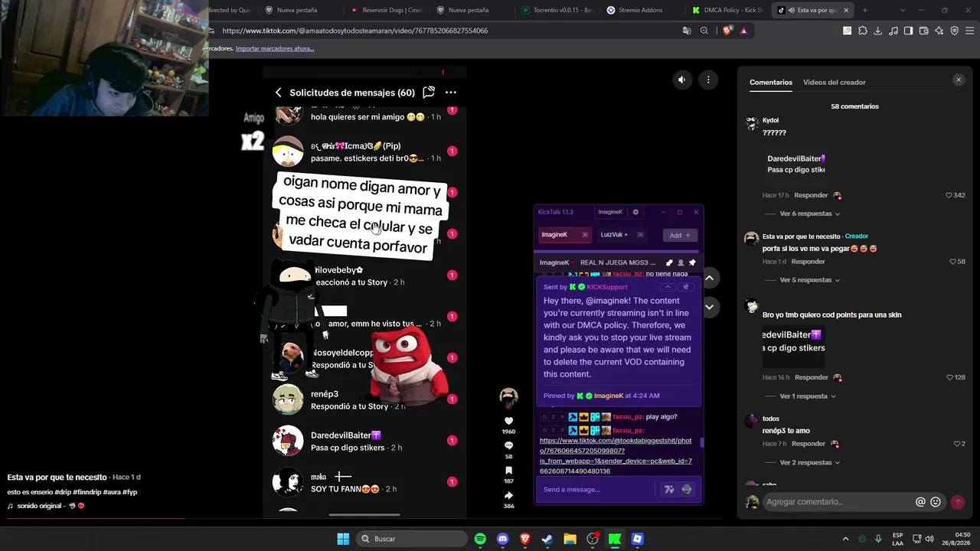Viewport: 980px width, 551px height.
Task: Open browser downloads icon
Action: [877, 31]
